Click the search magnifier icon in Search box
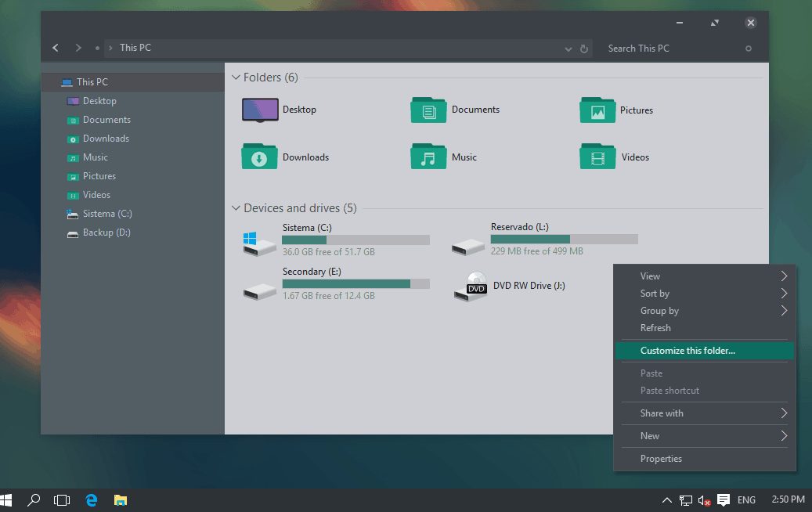 point(749,49)
